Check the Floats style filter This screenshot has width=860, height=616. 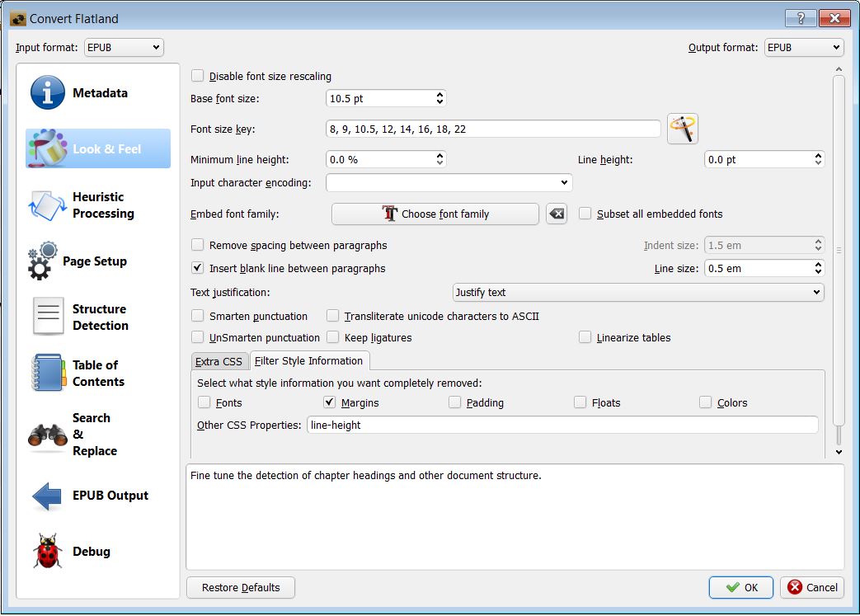tap(580, 402)
